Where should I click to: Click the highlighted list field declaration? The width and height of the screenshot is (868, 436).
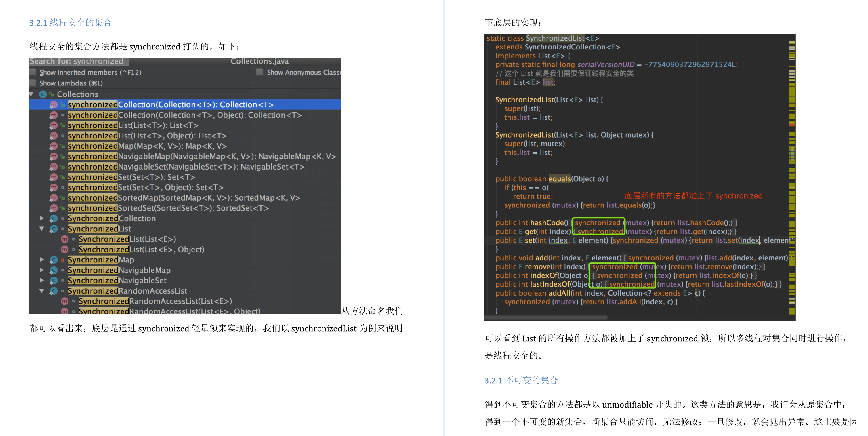548,82
